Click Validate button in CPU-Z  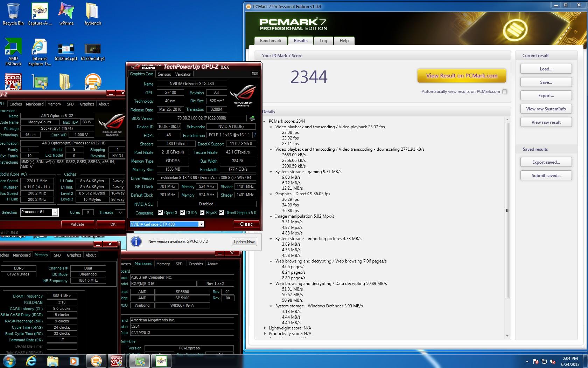77,224
